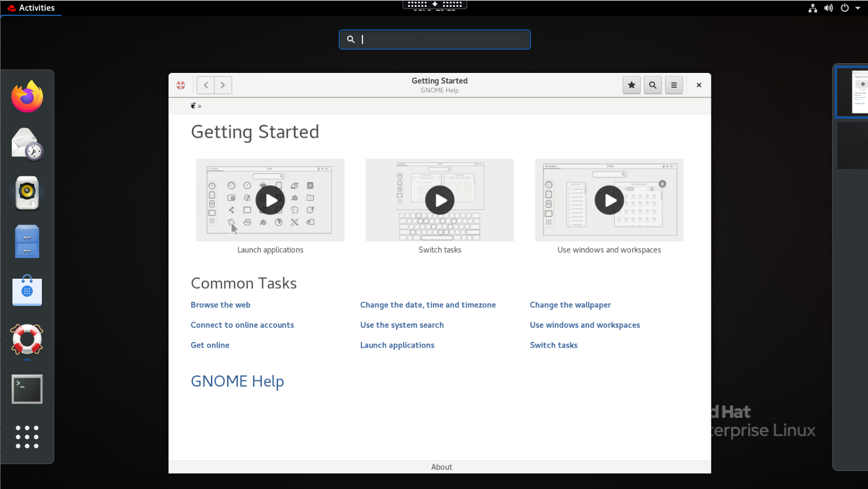Play the Launch applications video
This screenshot has width=868, height=489.
270,200
